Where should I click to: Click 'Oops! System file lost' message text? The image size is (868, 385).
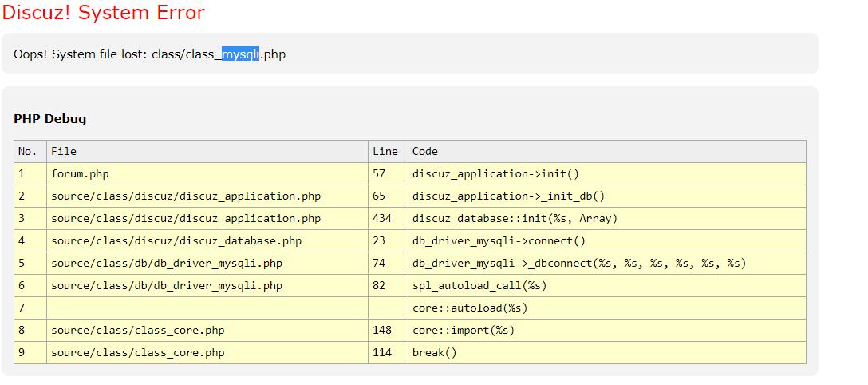149,54
